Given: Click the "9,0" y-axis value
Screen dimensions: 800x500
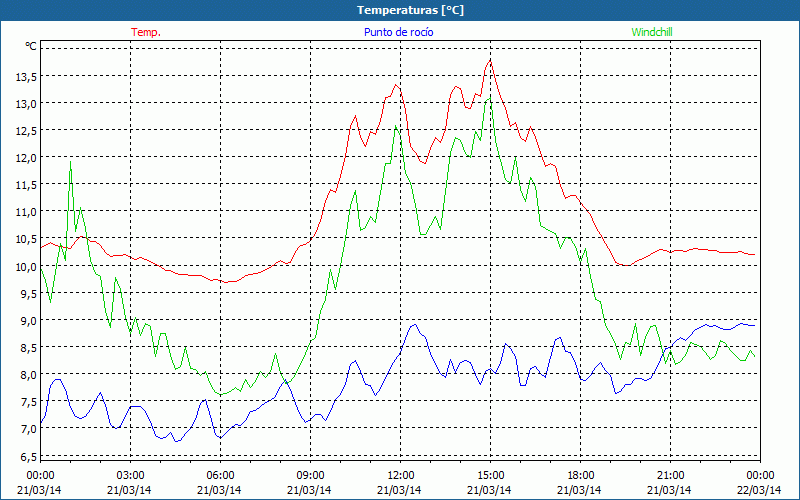Looking at the screenshot, I should pyautogui.click(x=28, y=320).
